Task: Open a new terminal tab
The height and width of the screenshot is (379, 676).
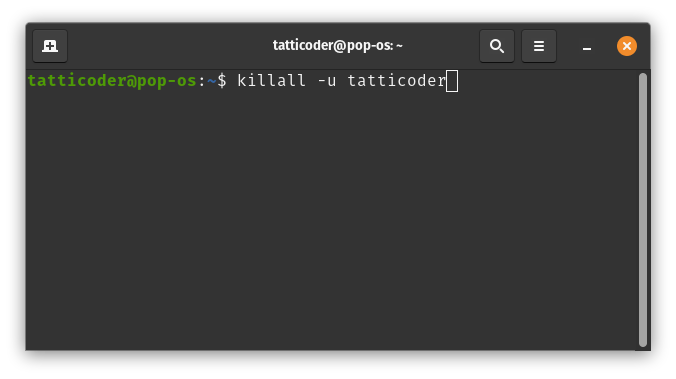Action: click(50, 46)
